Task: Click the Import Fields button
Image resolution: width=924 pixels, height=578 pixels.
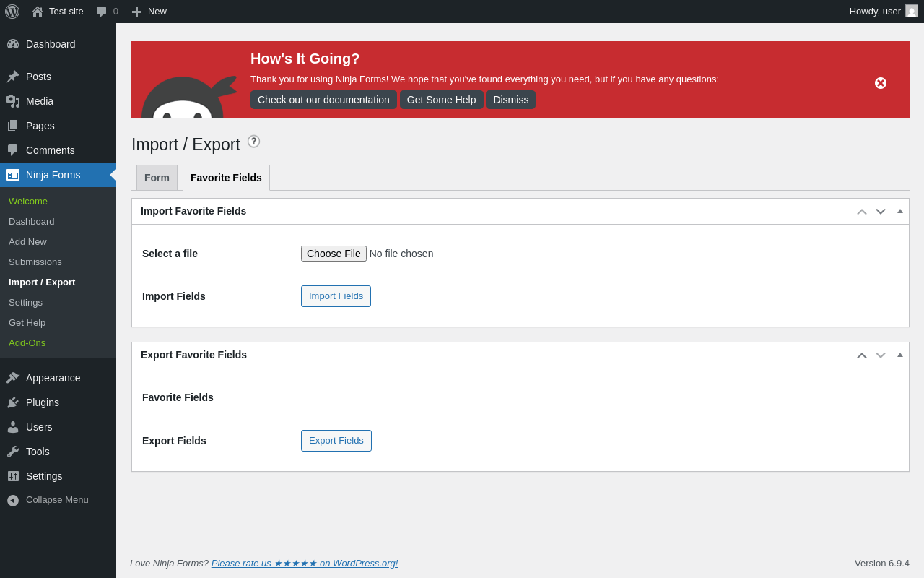Action: (336, 296)
